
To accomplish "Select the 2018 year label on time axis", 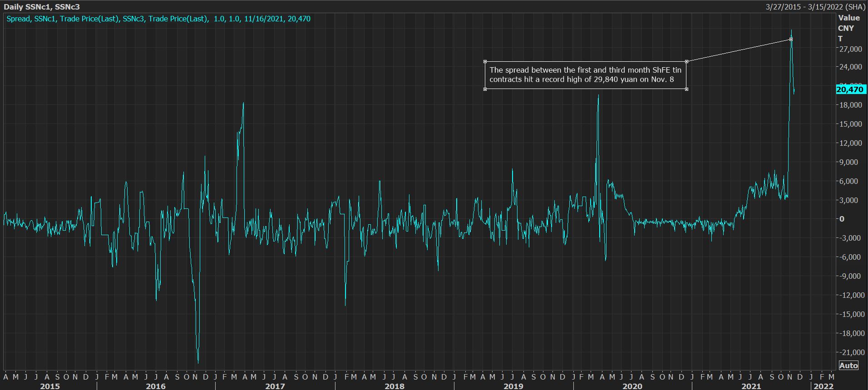I will pyautogui.click(x=394, y=386).
